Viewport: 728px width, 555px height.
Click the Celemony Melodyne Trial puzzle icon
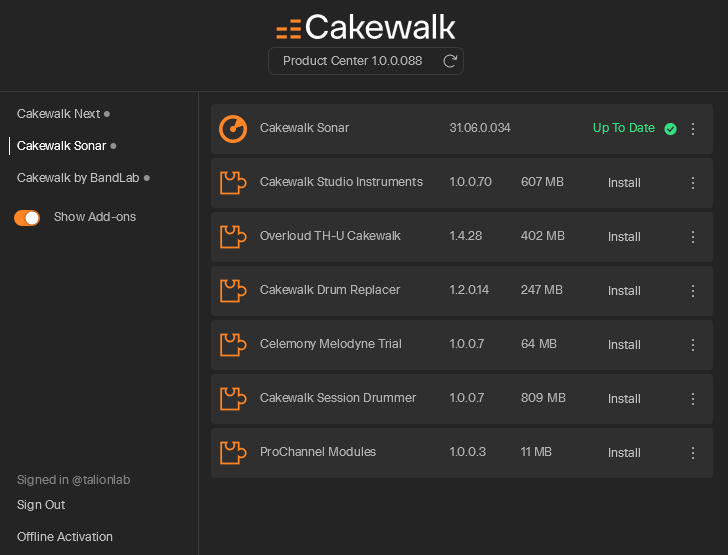tap(233, 344)
